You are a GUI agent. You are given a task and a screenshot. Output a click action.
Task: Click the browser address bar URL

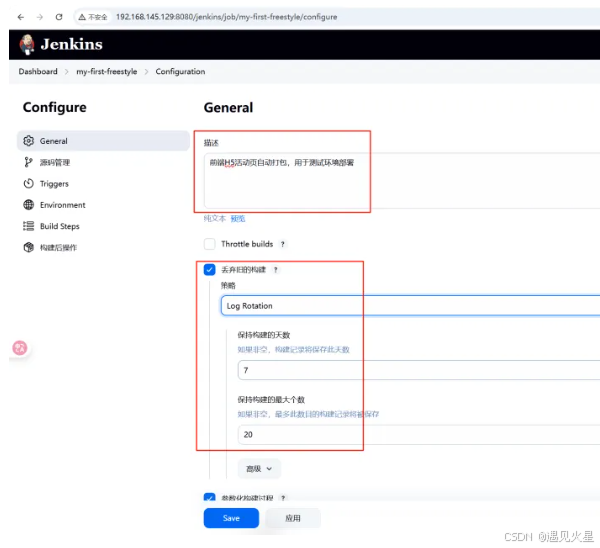227,17
